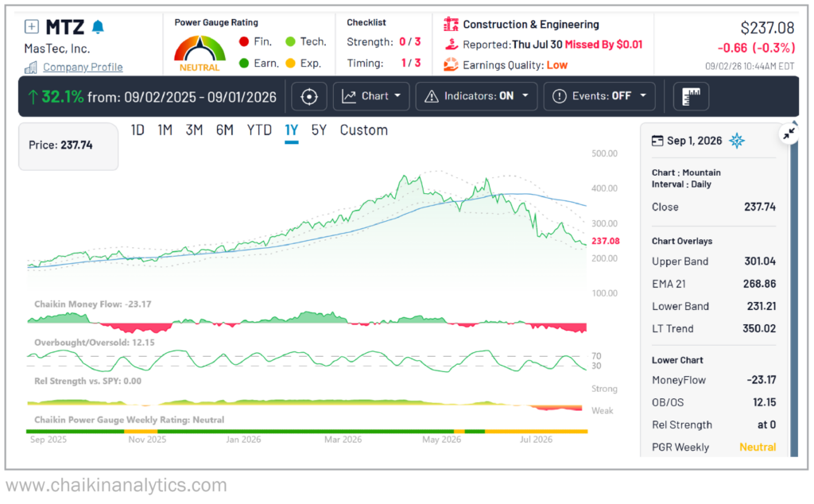Click the yellow Exp. rating dot
Image resolution: width=814 pixels, height=504 pixels.
tap(290, 64)
